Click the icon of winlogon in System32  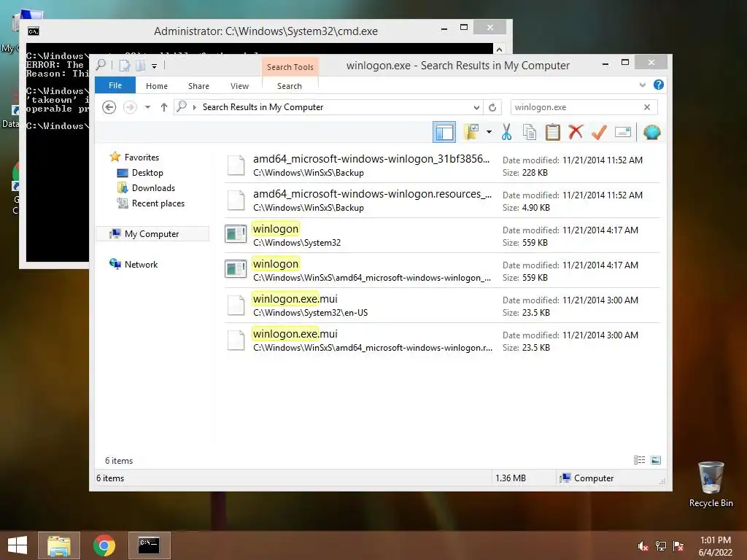coord(236,234)
